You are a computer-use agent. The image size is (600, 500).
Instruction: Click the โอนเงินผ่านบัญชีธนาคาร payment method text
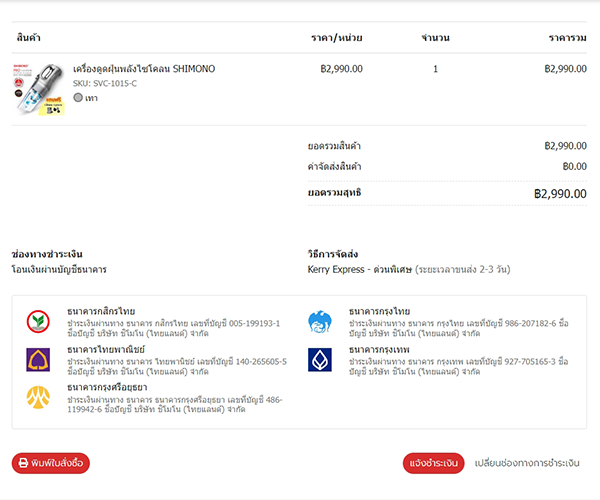click(59, 270)
